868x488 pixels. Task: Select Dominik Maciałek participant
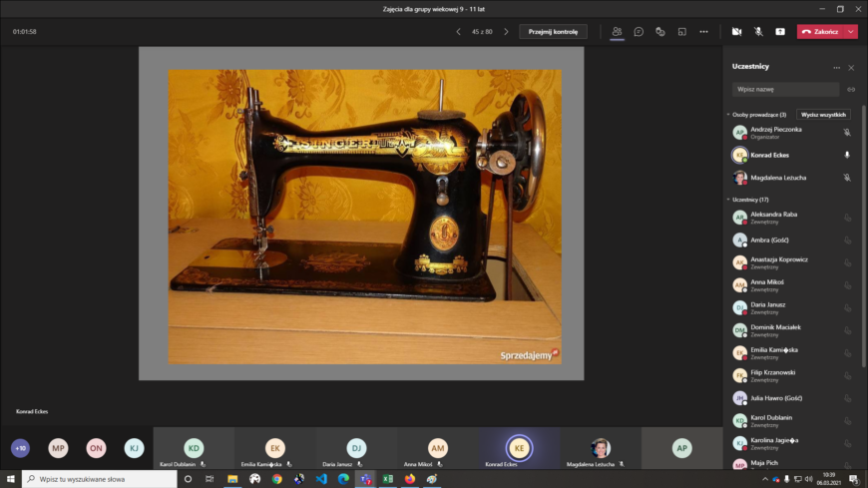(x=791, y=330)
